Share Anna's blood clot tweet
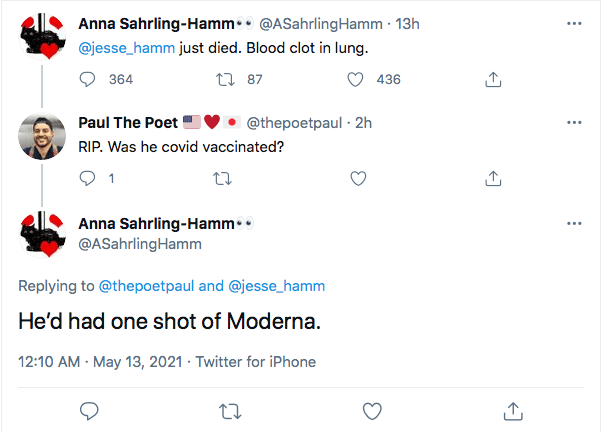The height and width of the screenshot is (432, 603). pyautogui.click(x=492, y=79)
